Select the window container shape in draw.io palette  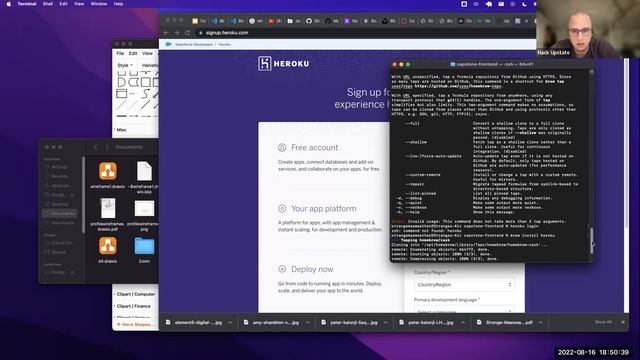(x=121, y=93)
